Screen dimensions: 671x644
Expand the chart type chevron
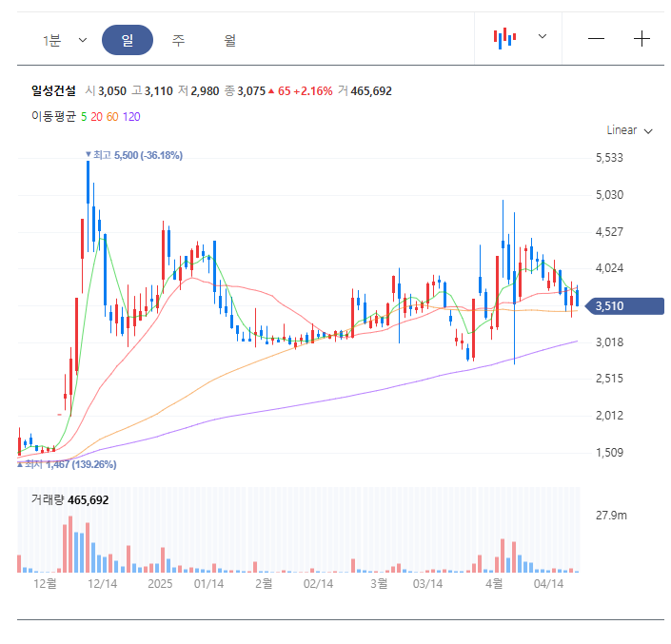pos(543,36)
